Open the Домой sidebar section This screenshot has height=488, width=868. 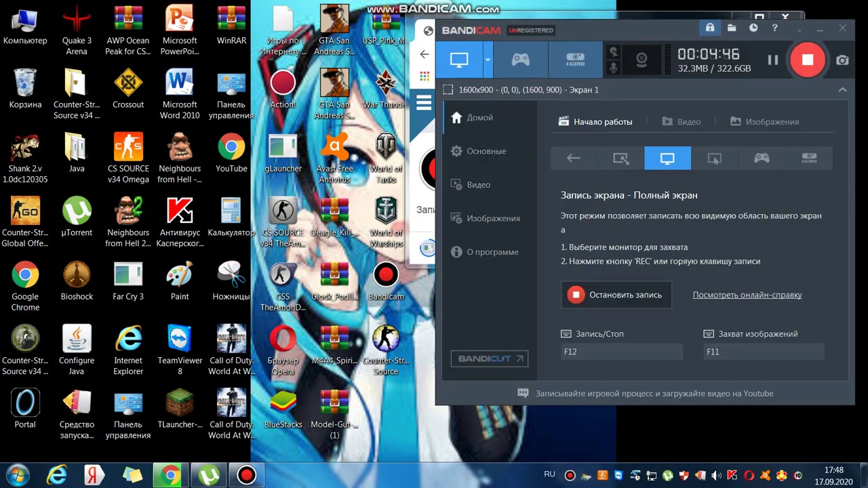point(489,117)
